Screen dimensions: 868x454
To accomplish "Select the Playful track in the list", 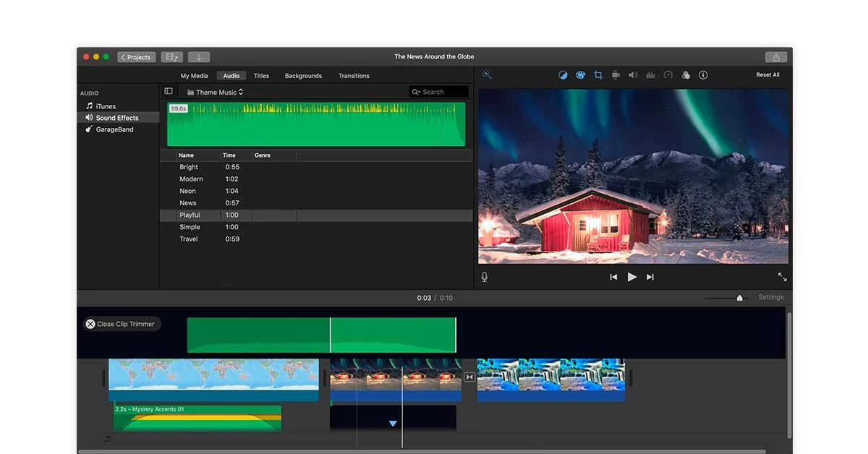I will tap(190, 215).
